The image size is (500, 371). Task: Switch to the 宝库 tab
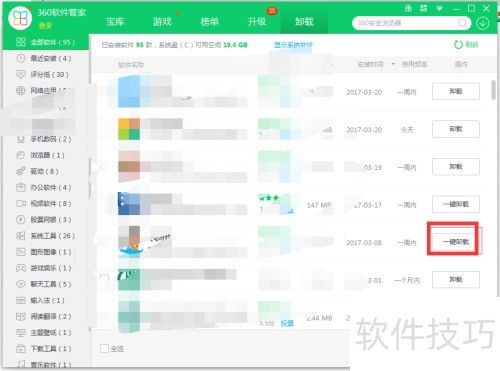click(x=115, y=22)
